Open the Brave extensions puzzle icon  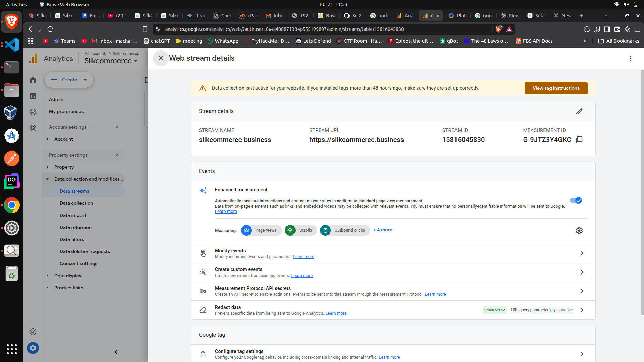[587, 29]
